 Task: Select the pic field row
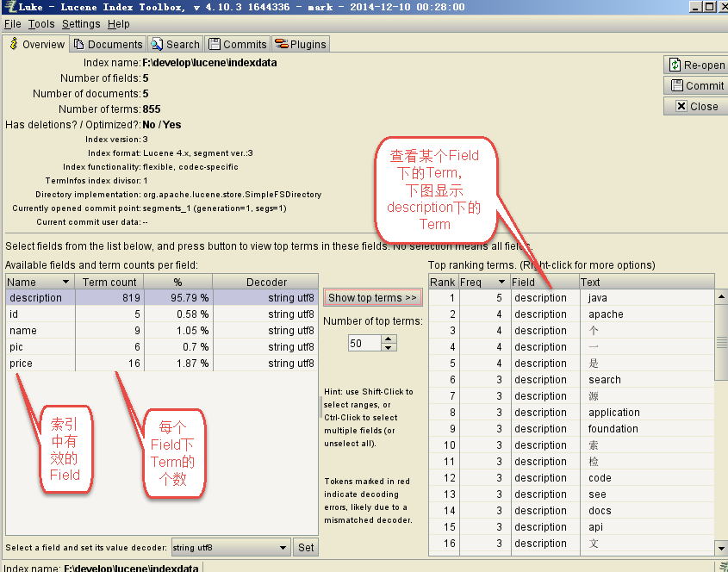click(x=162, y=347)
